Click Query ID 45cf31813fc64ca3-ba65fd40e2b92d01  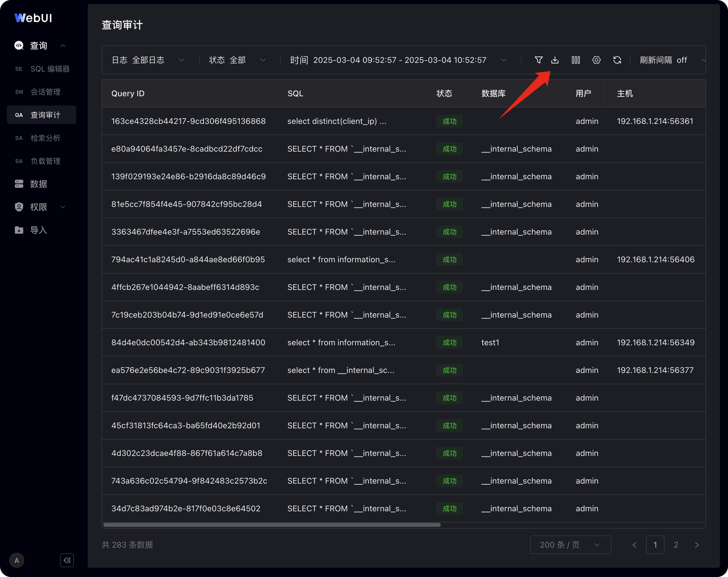tap(186, 425)
